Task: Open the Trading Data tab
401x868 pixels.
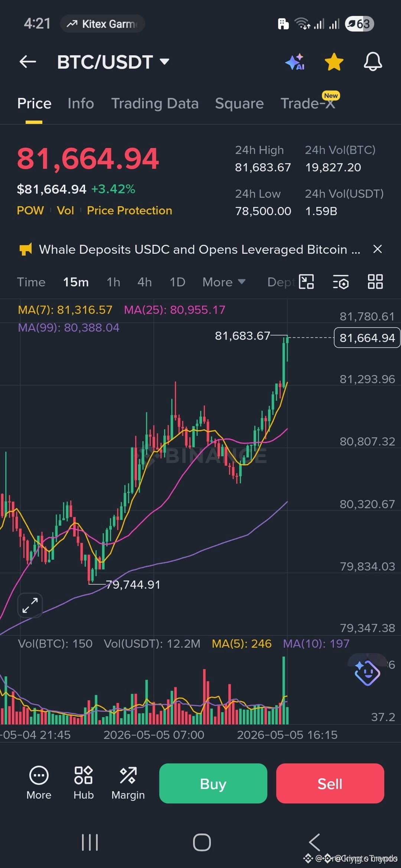Action: [155, 103]
